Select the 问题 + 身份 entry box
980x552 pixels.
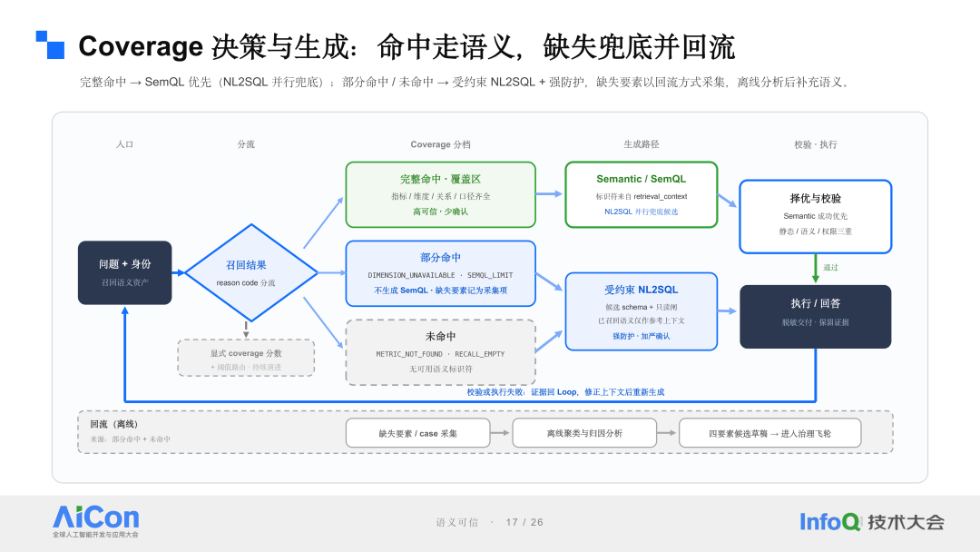pyautogui.click(x=125, y=272)
